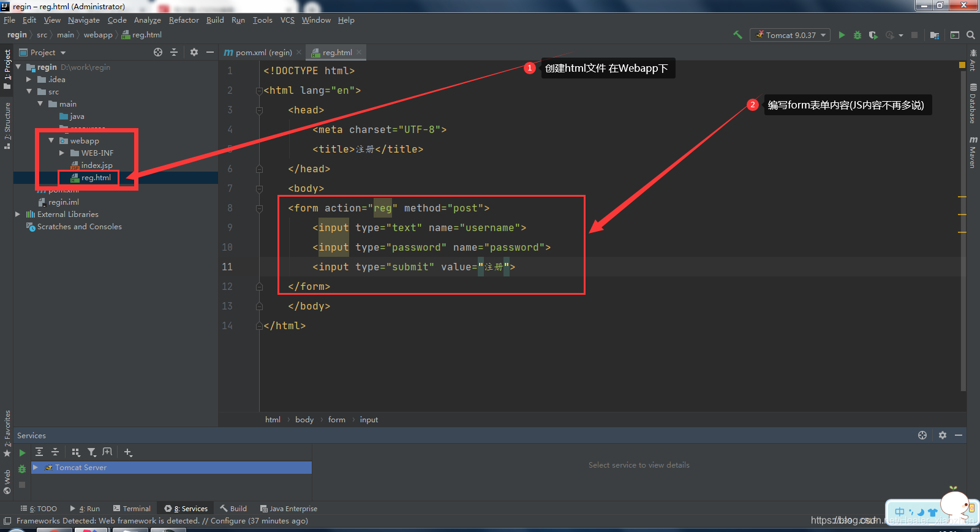This screenshot has width=980, height=532.
Task: Open the Project view selector dropdown
Action: (42, 52)
